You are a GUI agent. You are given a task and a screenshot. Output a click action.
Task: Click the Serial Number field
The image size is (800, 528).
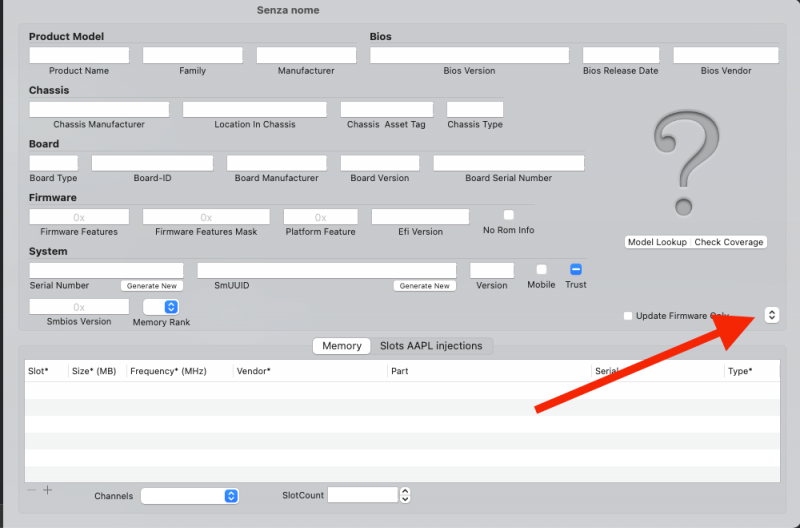[x=106, y=270]
